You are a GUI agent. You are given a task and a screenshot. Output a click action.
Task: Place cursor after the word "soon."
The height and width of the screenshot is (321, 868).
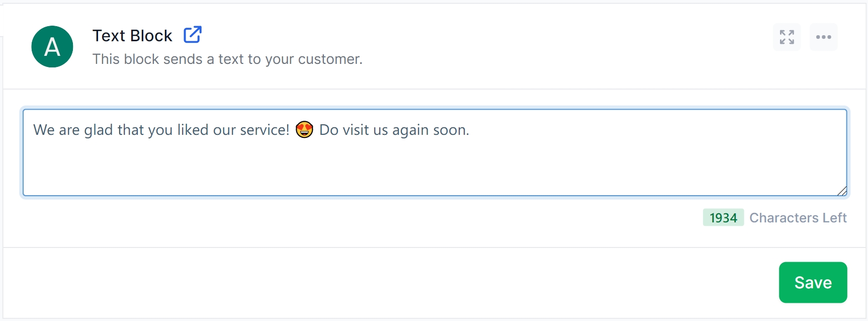point(470,130)
